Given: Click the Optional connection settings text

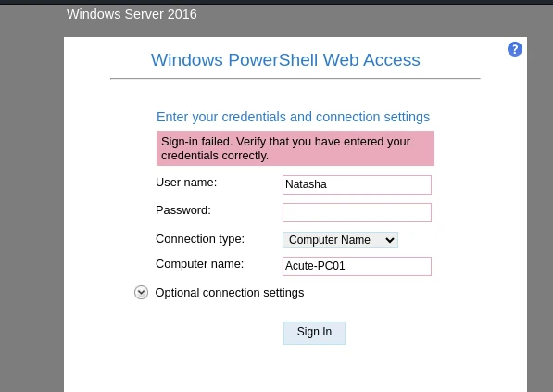Looking at the screenshot, I should 229,293.
